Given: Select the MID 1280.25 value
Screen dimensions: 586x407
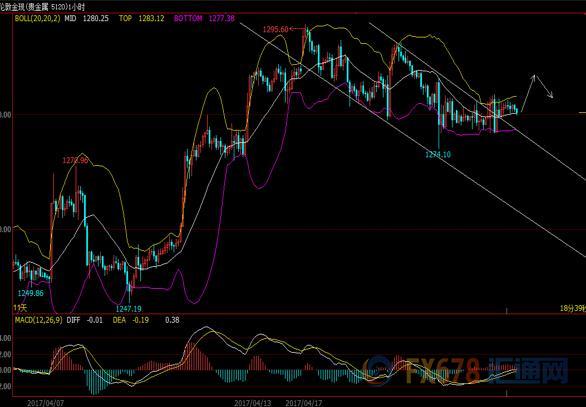Looking at the screenshot, I should 87,18.
